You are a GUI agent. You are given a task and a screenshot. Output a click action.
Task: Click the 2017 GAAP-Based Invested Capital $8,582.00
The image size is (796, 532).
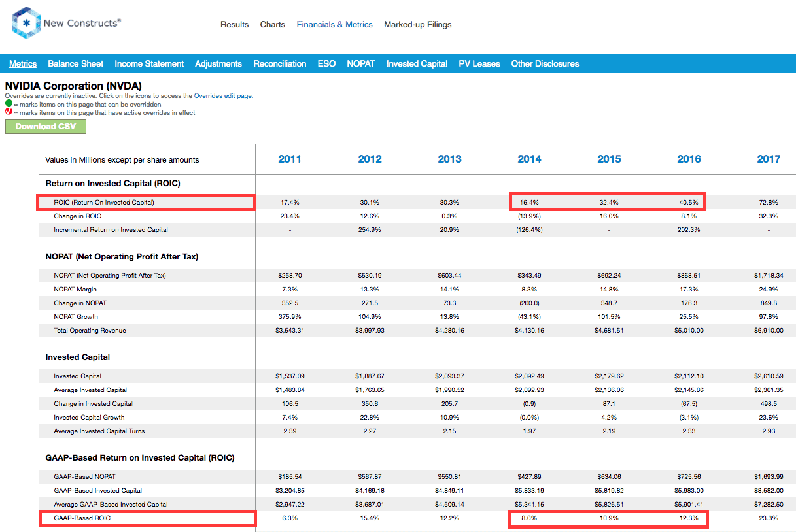pyautogui.click(x=769, y=491)
